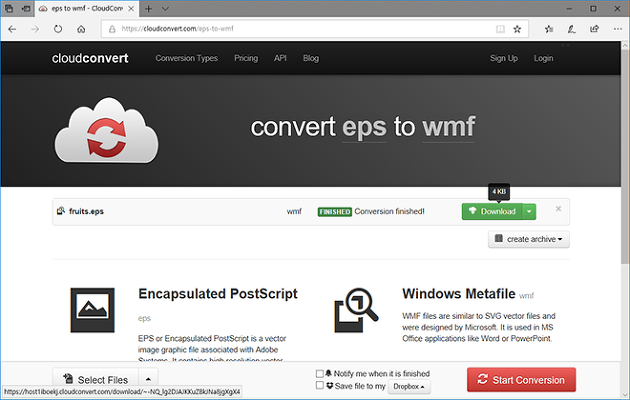Open the Pricing page
Viewport: 630px width, 400px height.
click(246, 58)
